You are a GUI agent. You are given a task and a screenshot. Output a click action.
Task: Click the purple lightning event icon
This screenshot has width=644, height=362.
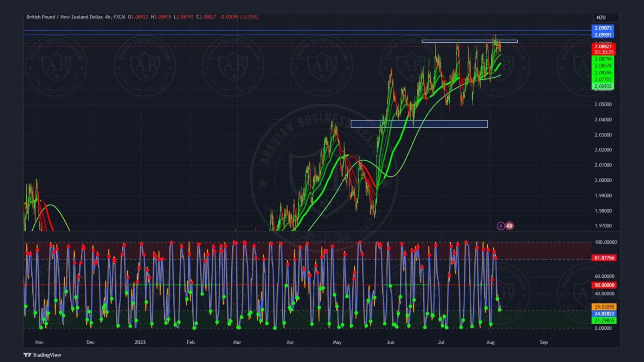pos(501,226)
